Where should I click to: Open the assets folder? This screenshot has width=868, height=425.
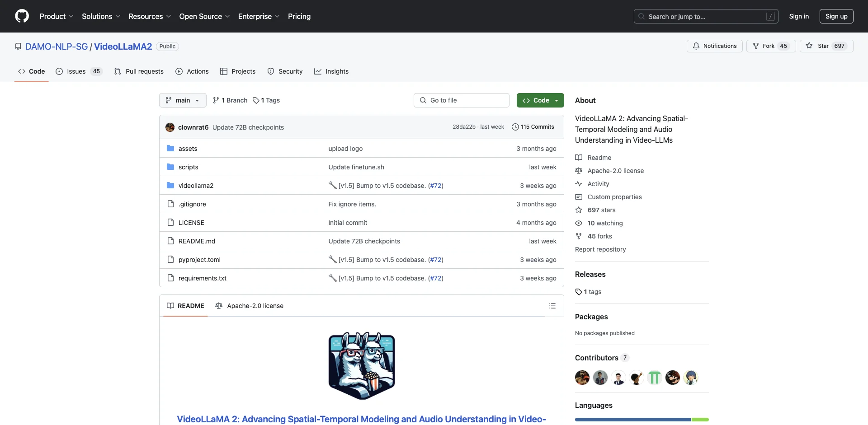tap(188, 149)
